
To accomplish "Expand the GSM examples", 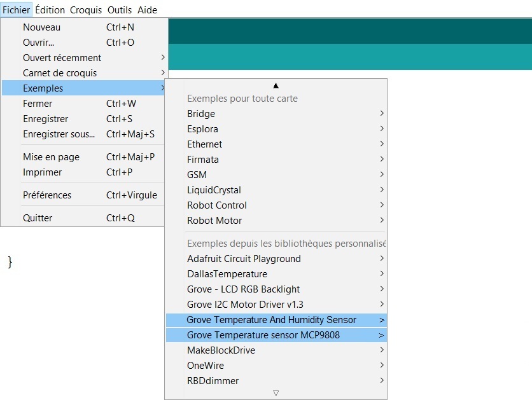I will [x=276, y=175].
